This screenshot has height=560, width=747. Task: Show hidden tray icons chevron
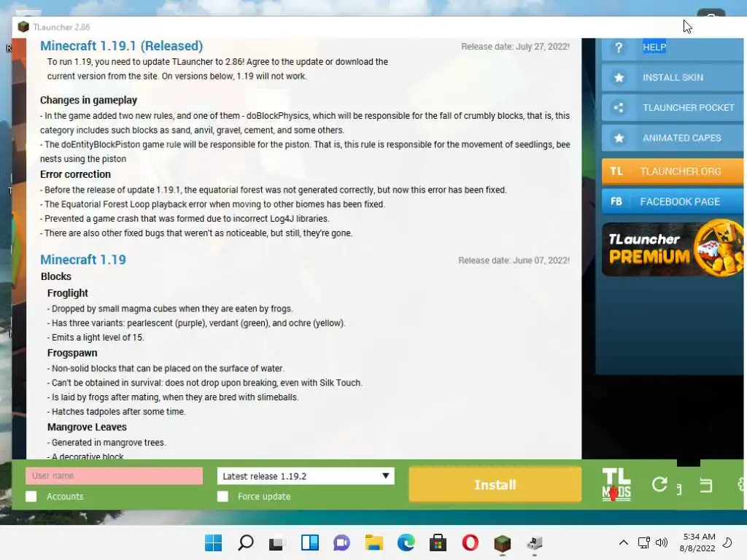point(624,542)
